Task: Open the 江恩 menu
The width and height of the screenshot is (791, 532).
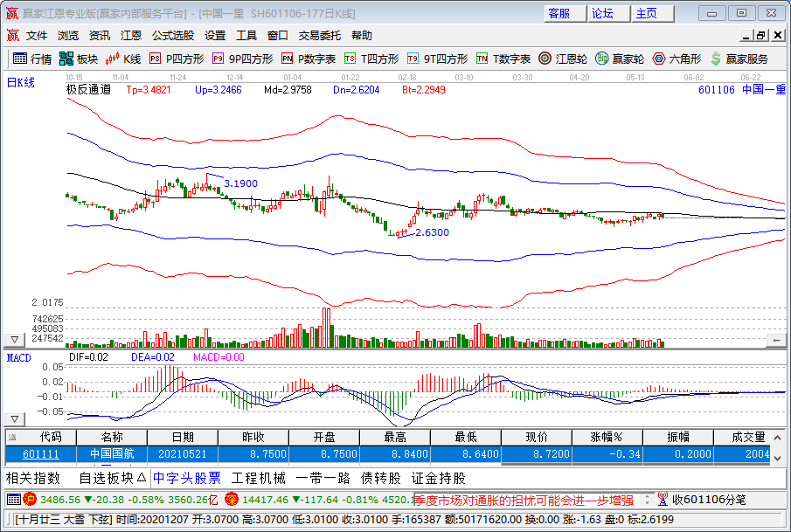Action: tap(131, 35)
